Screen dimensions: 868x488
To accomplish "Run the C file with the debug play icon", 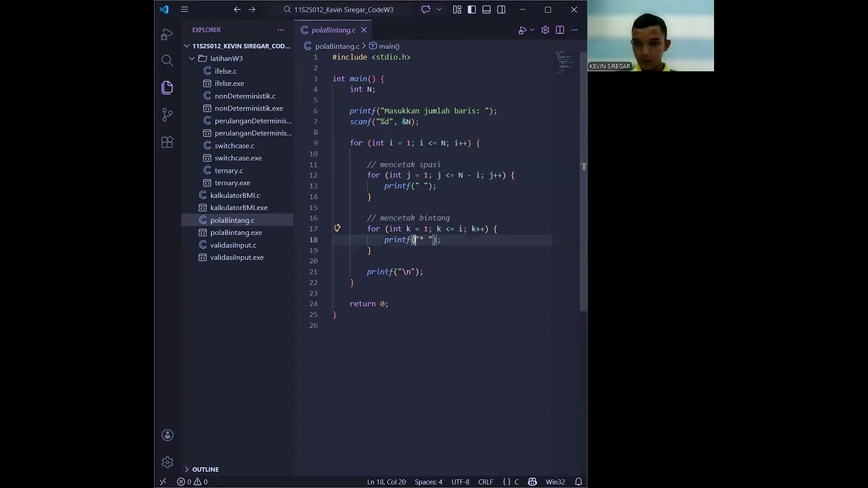I will [522, 30].
